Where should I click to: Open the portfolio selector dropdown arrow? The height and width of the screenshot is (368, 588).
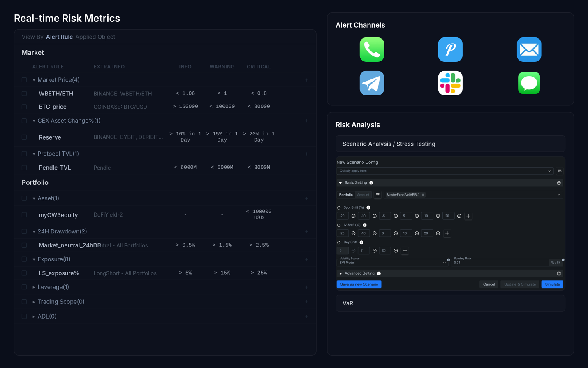click(x=559, y=195)
